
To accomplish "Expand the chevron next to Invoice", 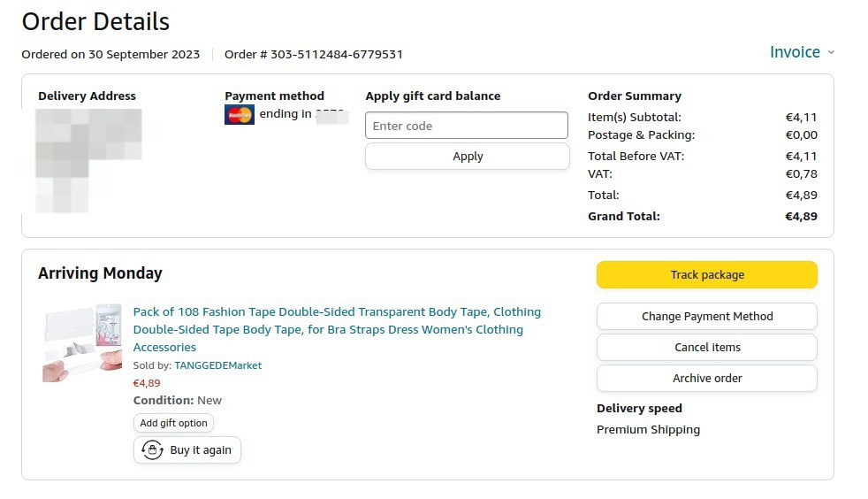I will click(831, 52).
